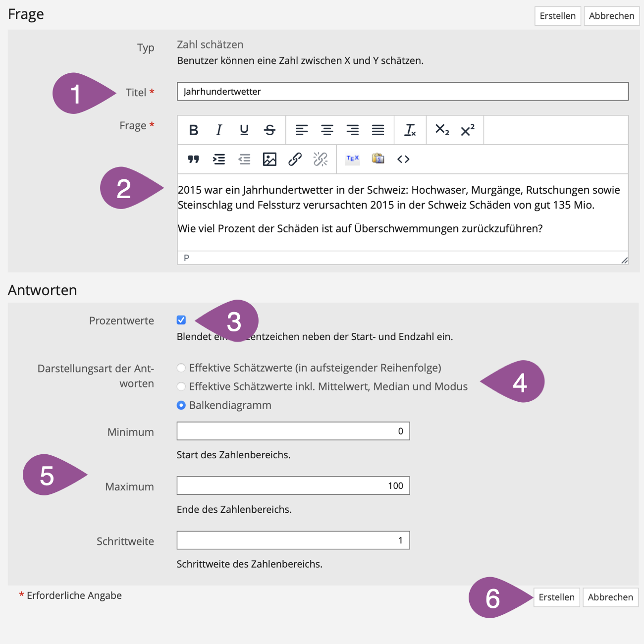Click the underline icon
This screenshot has width=644, height=644.
[x=244, y=130]
